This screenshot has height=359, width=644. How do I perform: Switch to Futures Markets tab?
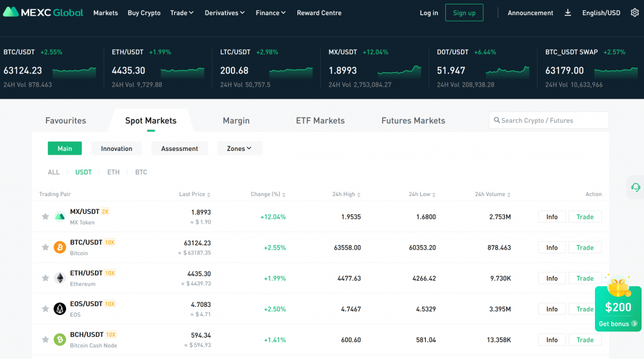[x=413, y=120]
